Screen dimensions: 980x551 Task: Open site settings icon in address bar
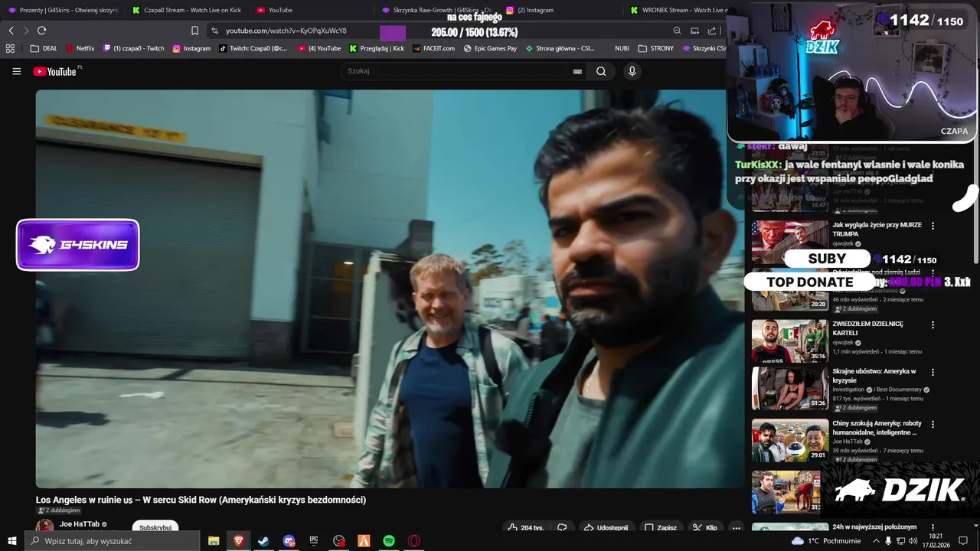pos(214,31)
